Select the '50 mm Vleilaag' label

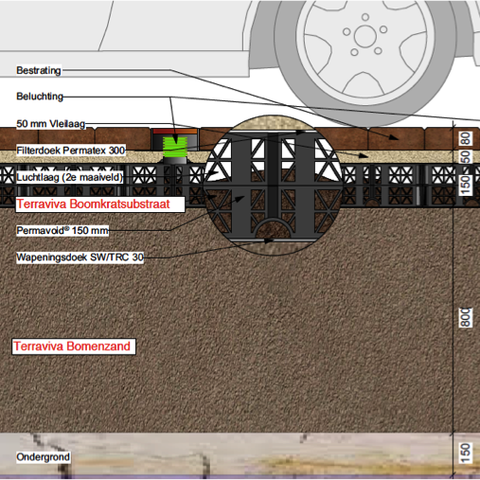click(x=51, y=124)
